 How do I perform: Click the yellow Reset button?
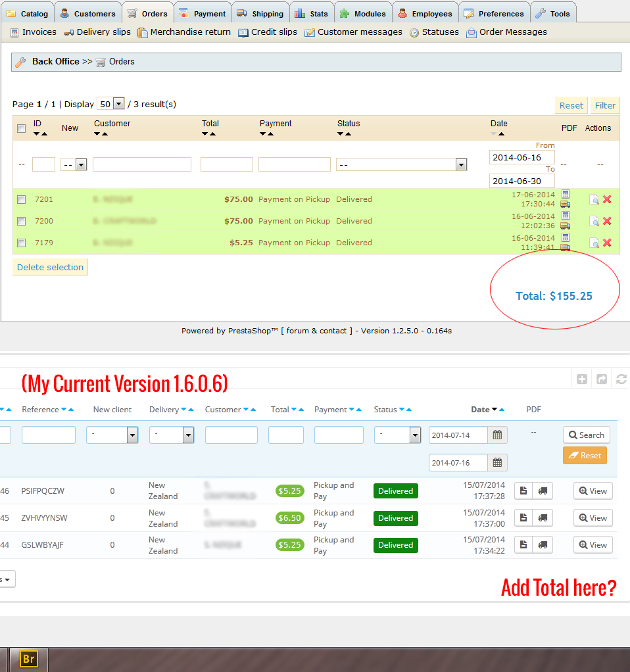coord(571,105)
